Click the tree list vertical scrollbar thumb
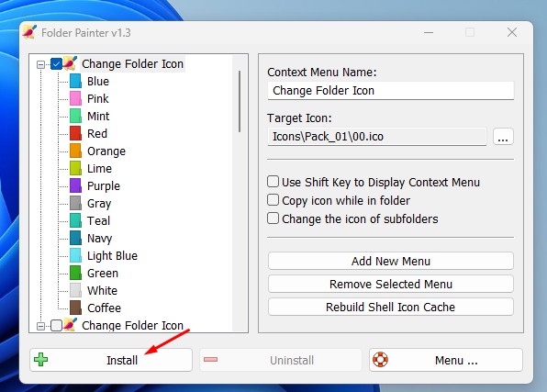This screenshot has height=392, width=547. 240,101
